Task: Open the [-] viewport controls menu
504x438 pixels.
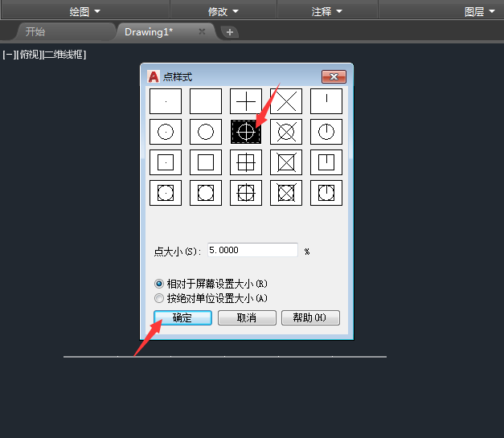Action: click(9, 55)
